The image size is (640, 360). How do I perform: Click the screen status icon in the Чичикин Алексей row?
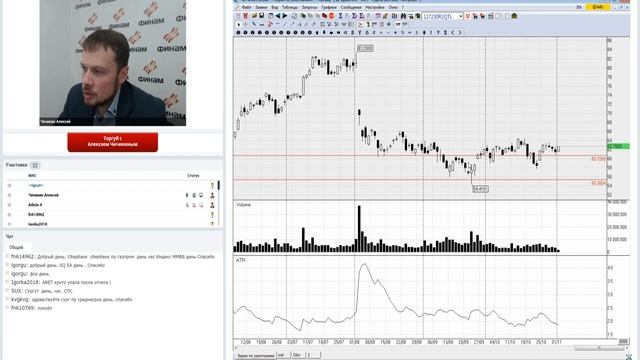tap(201, 195)
